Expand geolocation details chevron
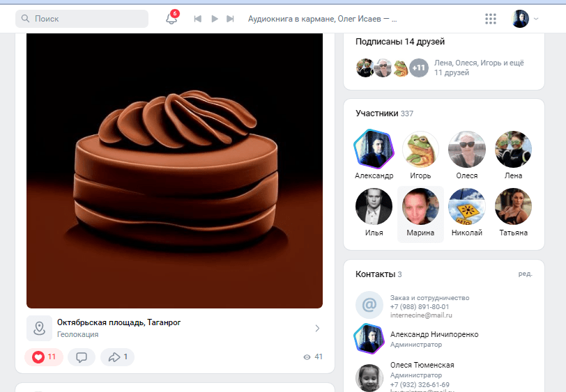 (317, 328)
